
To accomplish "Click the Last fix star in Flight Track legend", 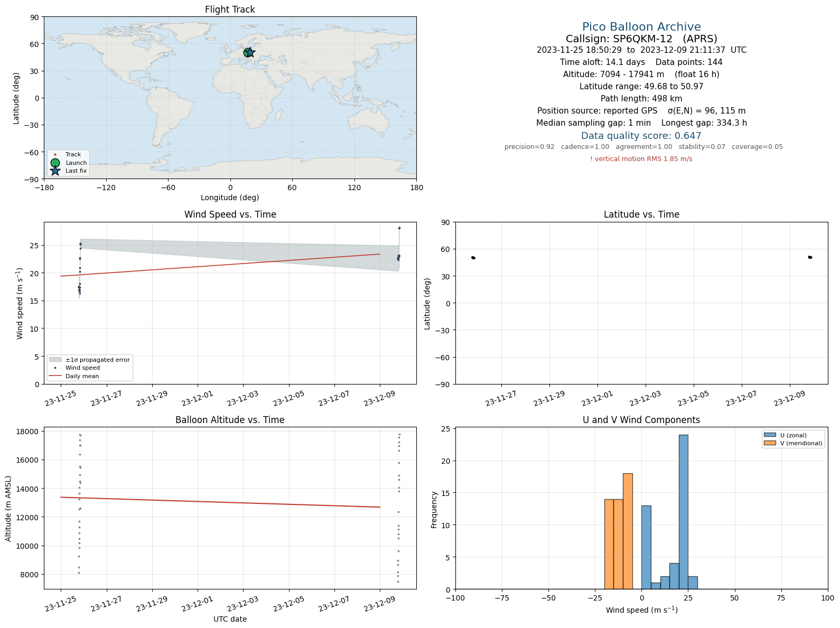I will coord(55,171).
